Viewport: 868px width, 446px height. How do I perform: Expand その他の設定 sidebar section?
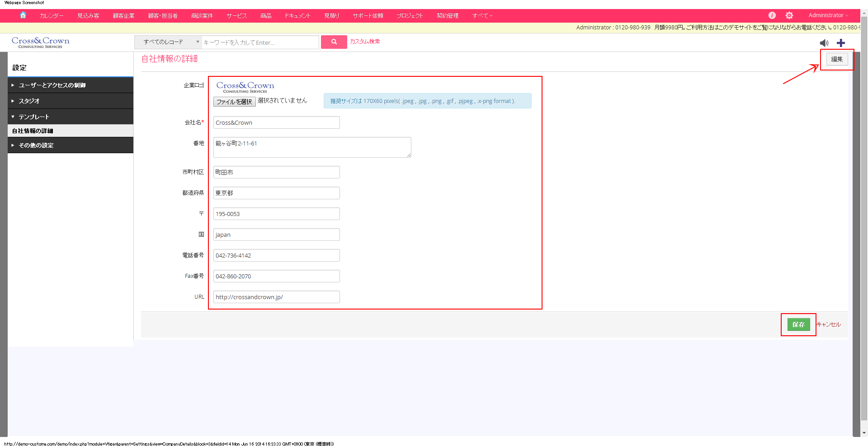36,146
